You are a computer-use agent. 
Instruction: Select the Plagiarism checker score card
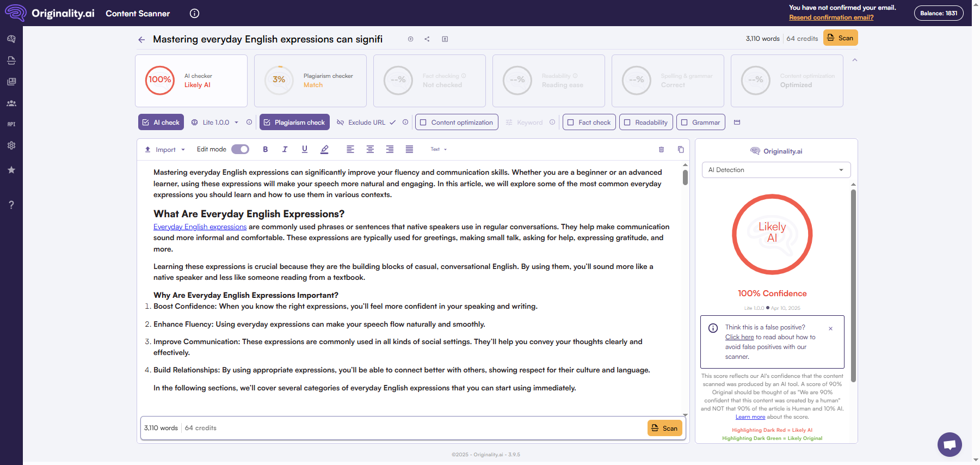point(310,81)
